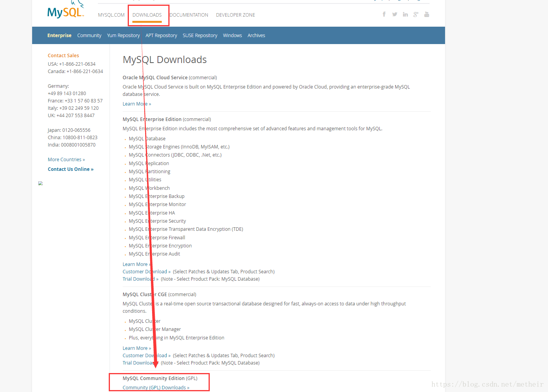Click the MySQL dolphin logo
This screenshot has width=548, height=392.
[x=65, y=10]
